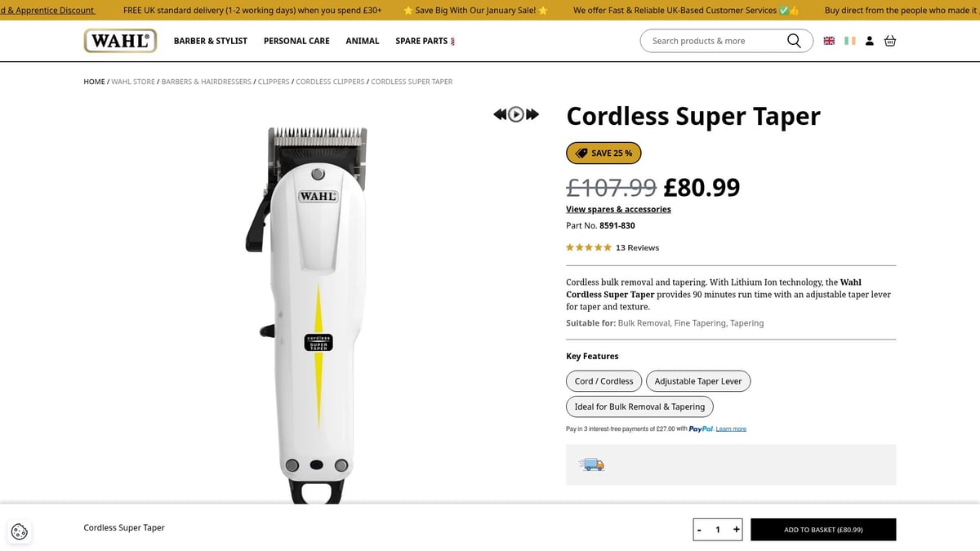Open the ANIMAL menu
Screen dimensions: 980x551
(362, 40)
